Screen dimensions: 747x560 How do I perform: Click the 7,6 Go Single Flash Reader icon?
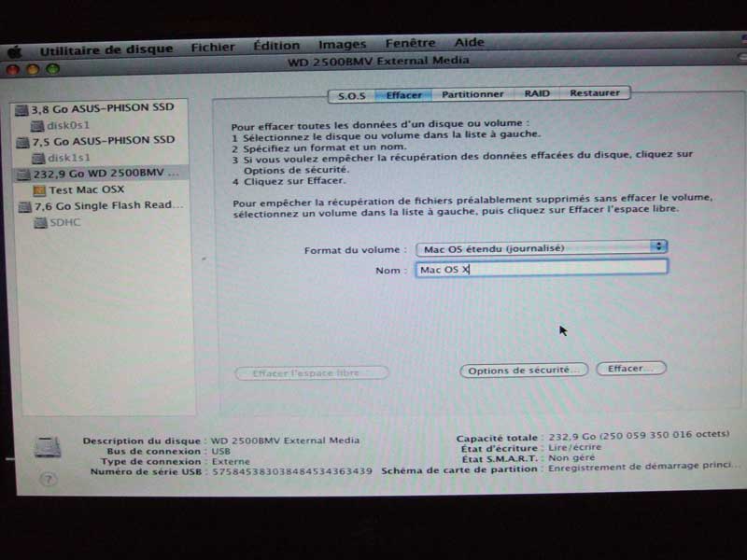(25, 207)
